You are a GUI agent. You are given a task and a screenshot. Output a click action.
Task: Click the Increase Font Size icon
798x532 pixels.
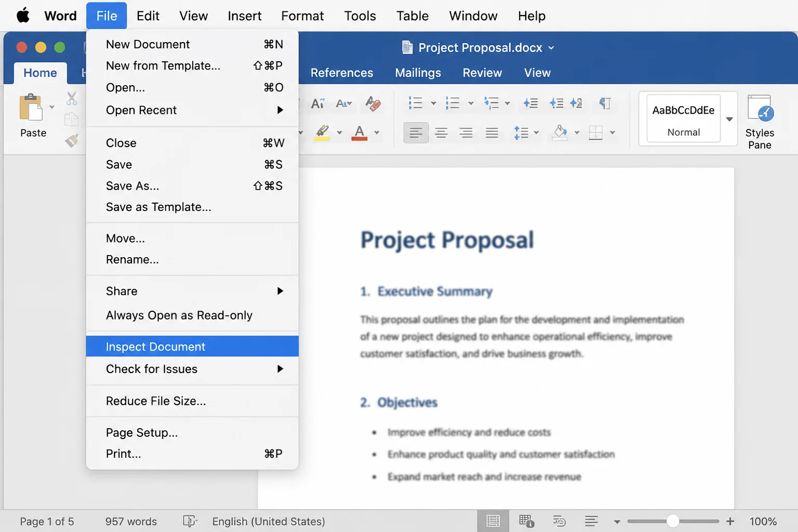[317, 103]
